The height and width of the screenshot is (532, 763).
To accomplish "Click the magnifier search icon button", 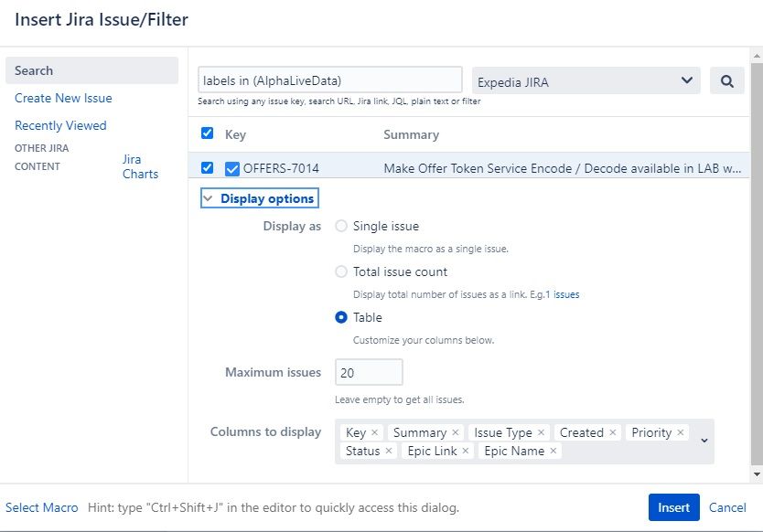I will tap(727, 80).
